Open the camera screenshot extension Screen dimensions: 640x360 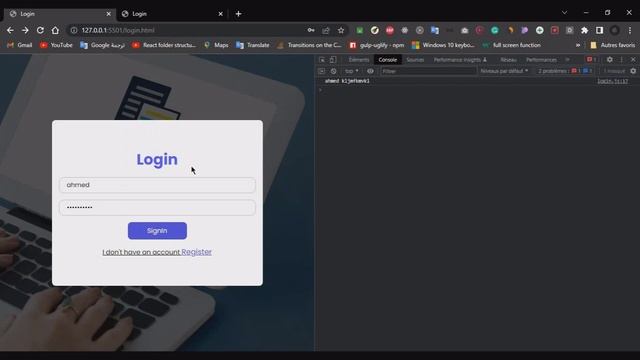point(464,30)
